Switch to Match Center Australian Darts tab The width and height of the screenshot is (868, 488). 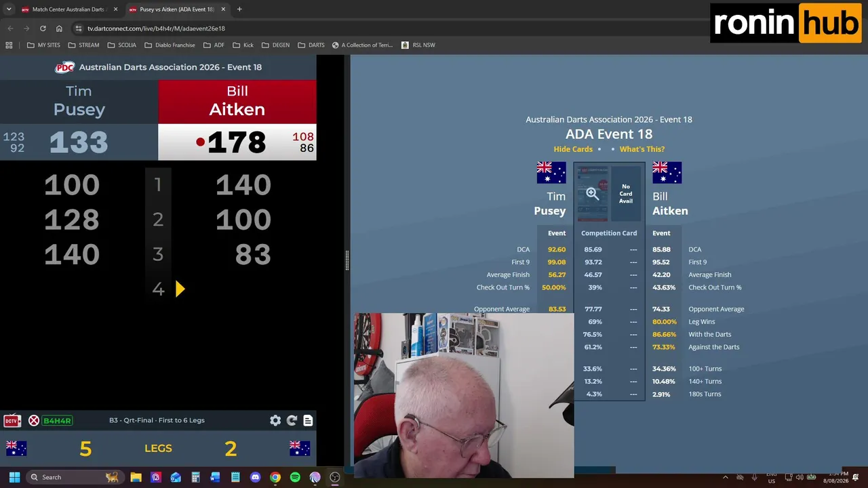click(69, 9)
